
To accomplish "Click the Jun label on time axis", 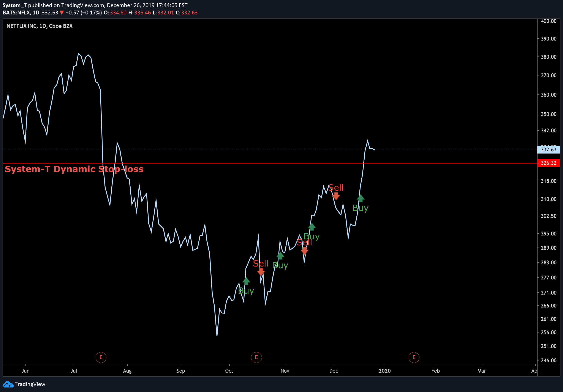I will [x=25, y=371].
